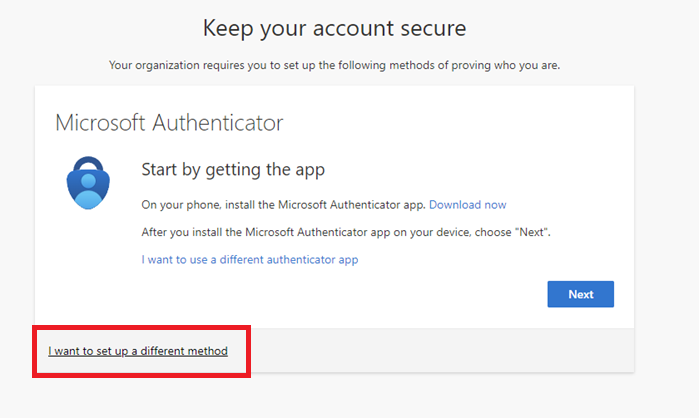Click the "Microsoft Authenticator" card title
Screen dimensions: 699x418
click(169, 123)
